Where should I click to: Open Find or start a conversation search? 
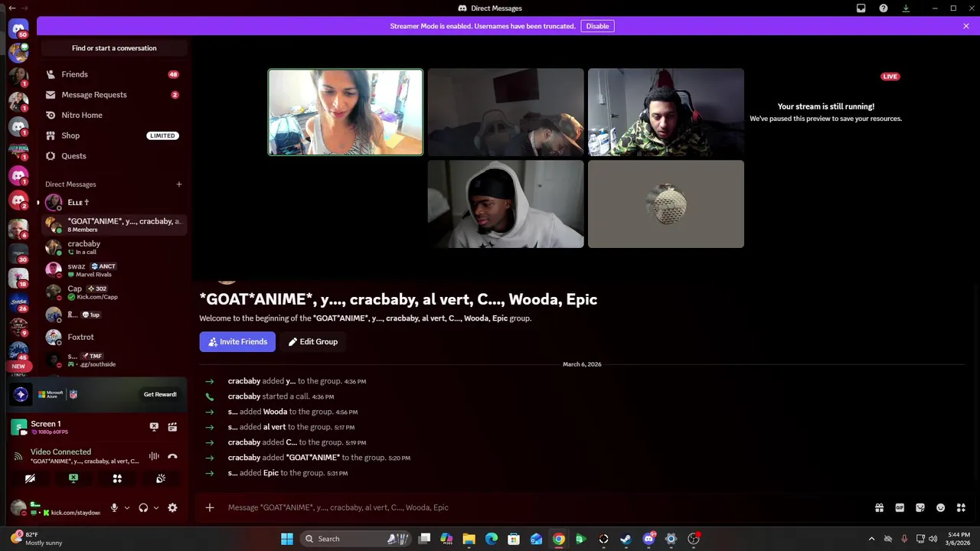114,48
